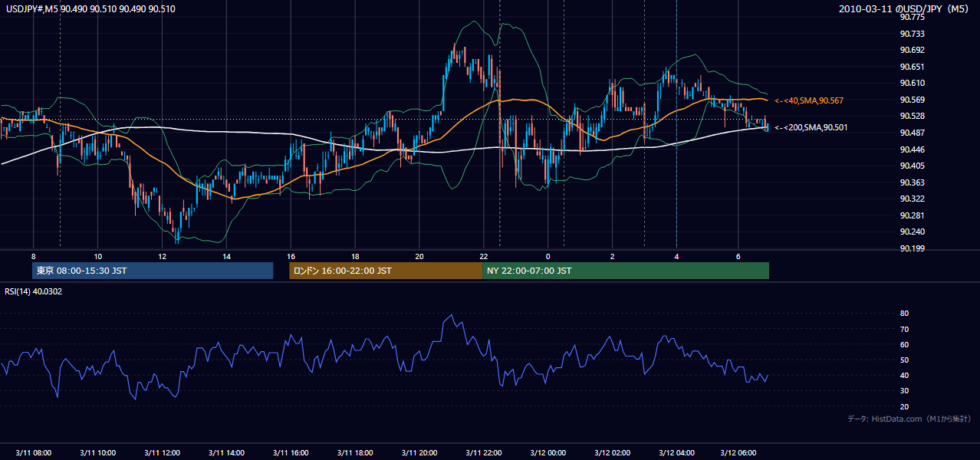Click price axis label 90.363

tap(913, 182)
